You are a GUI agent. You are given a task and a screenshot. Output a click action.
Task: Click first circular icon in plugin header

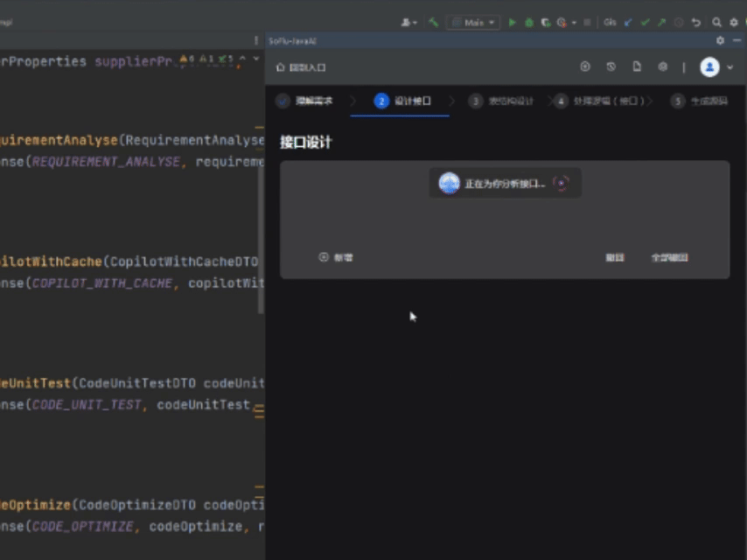click(585, 66)
